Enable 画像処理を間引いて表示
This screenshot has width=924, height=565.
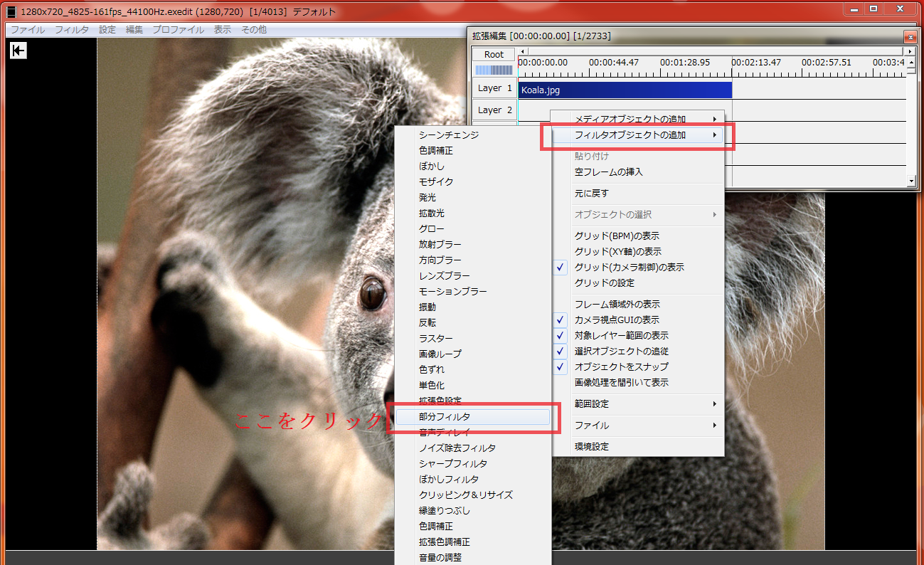click(x=638, y=382)
